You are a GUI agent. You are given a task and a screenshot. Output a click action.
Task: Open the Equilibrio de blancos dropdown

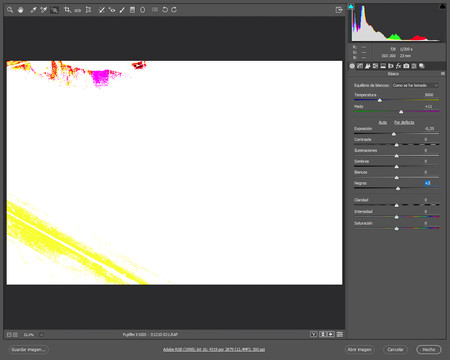tap(415, 85)
